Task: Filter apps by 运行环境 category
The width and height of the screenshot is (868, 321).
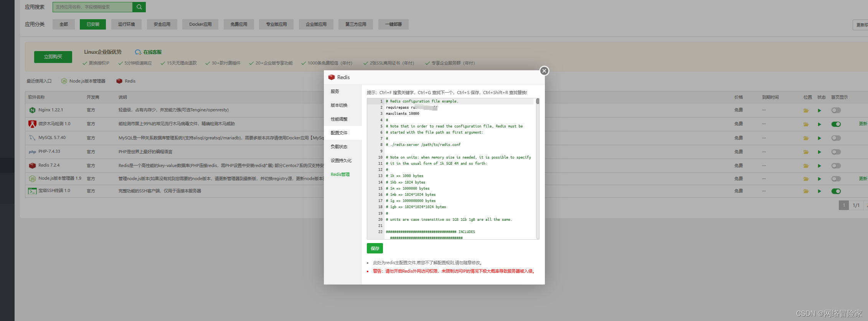Action: 126,24
